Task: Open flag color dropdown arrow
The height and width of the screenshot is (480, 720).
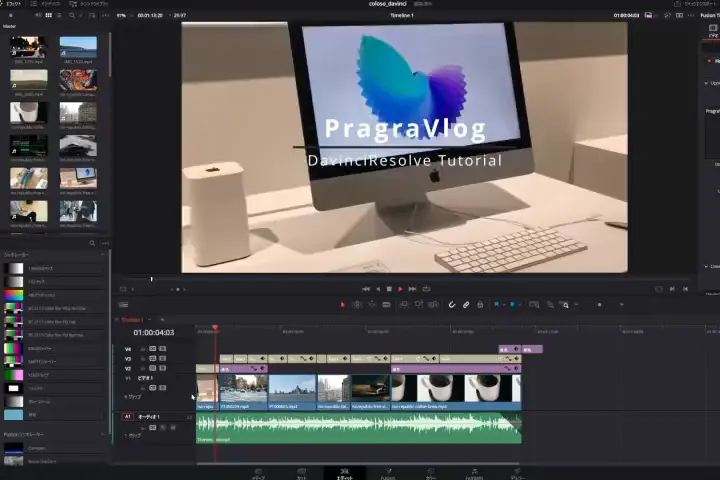Action: (x=503, y=305)
